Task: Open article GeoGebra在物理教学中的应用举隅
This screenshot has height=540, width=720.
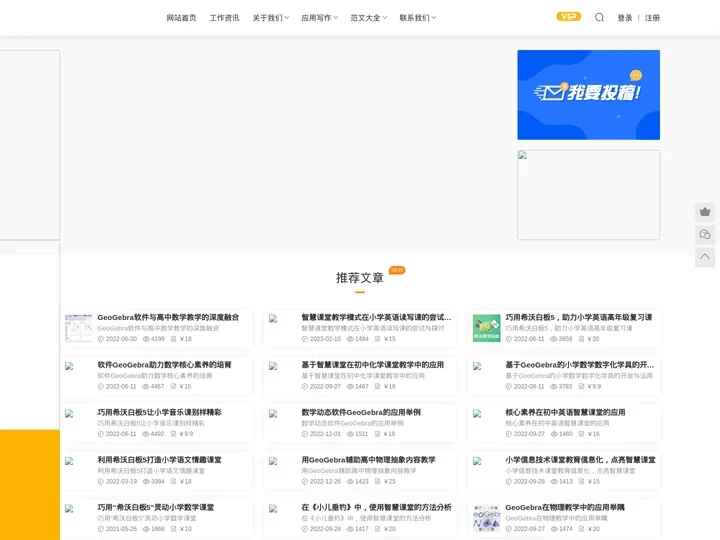Action: coord(565,507)
